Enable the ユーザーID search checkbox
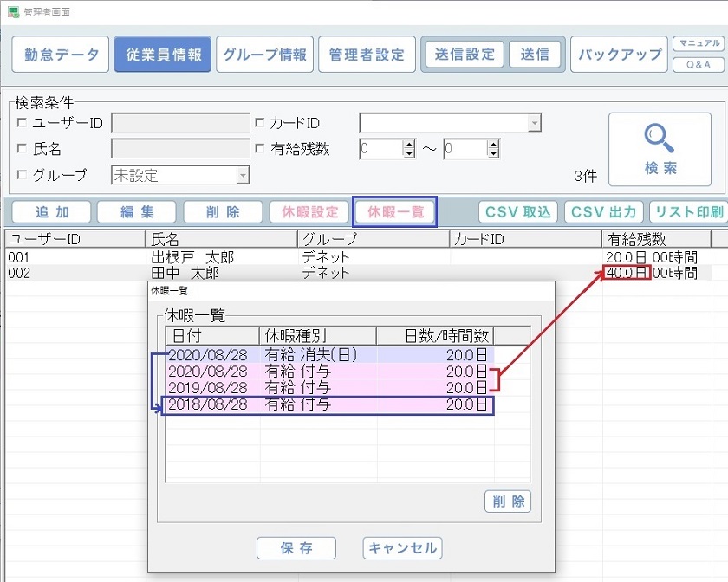 [22, 122]
